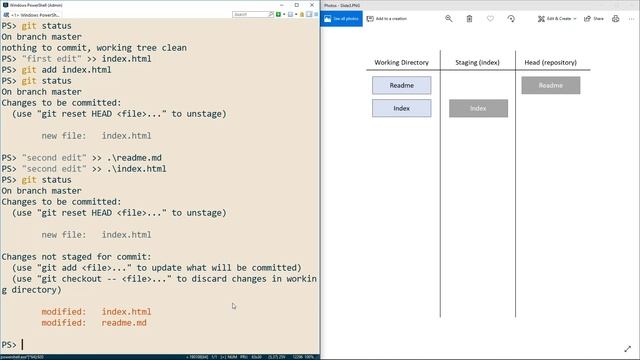Open the Edit & Create dropdown
Viewport: 640px width, 360px height.
pyautogui.click(x=557, y=19)
